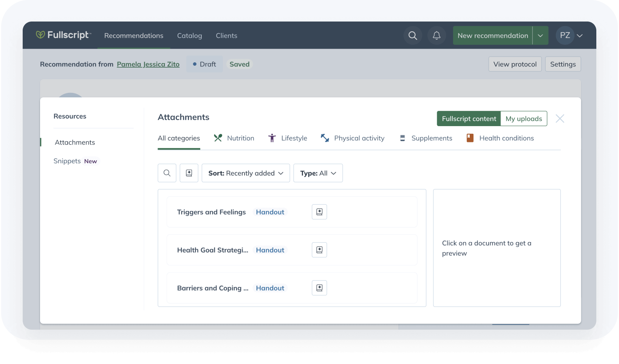Viewport: 619px width, 364px height.
Task: Select the Nutrition category icon
Action: click(x=218, y=138)
